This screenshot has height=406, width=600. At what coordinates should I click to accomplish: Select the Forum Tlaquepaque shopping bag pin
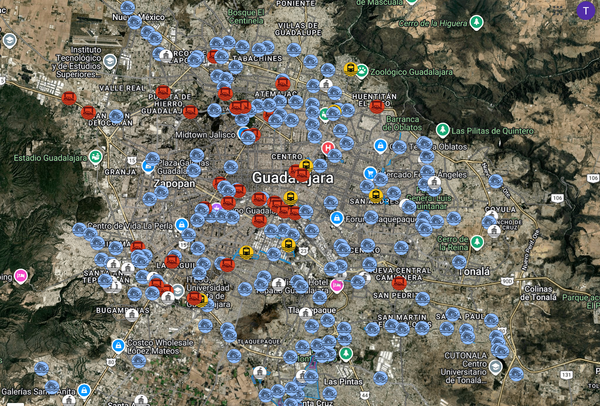336,218
